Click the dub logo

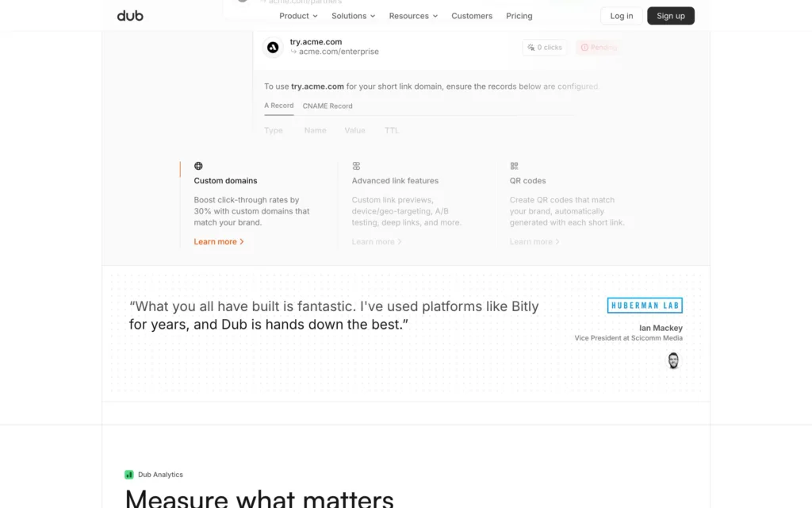pos(130,16)
